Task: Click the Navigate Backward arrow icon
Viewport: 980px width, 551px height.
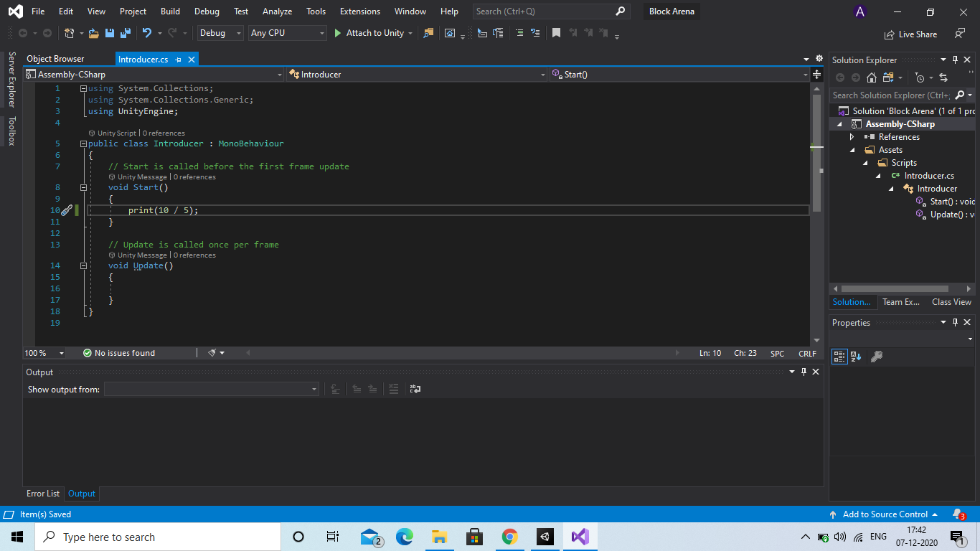Action: pyautogui.click(x=23, y=33)
